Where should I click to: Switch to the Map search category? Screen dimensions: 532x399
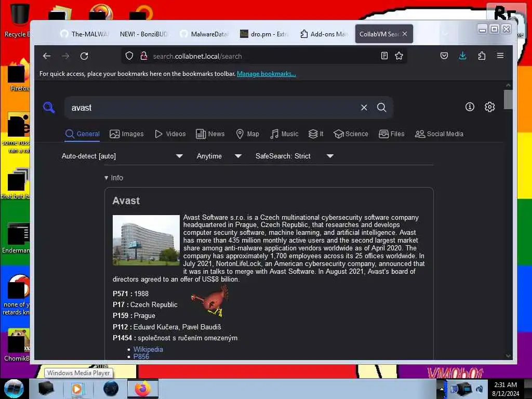[x=247, y=134]
